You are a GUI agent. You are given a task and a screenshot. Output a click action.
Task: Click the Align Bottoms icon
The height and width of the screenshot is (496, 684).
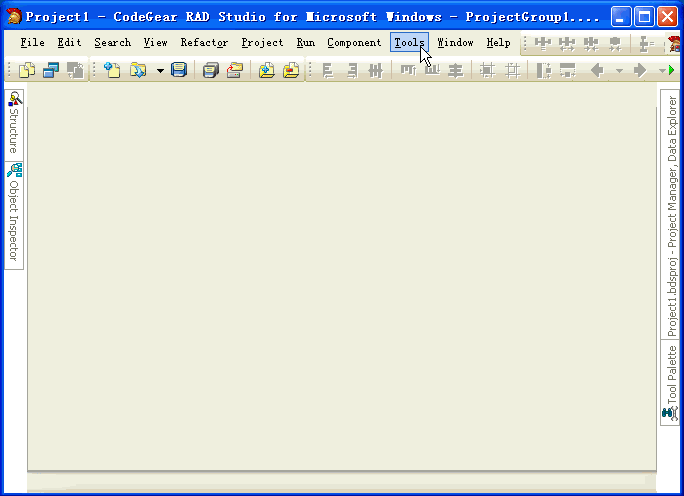pyautogui.click(x=432, y=70)
